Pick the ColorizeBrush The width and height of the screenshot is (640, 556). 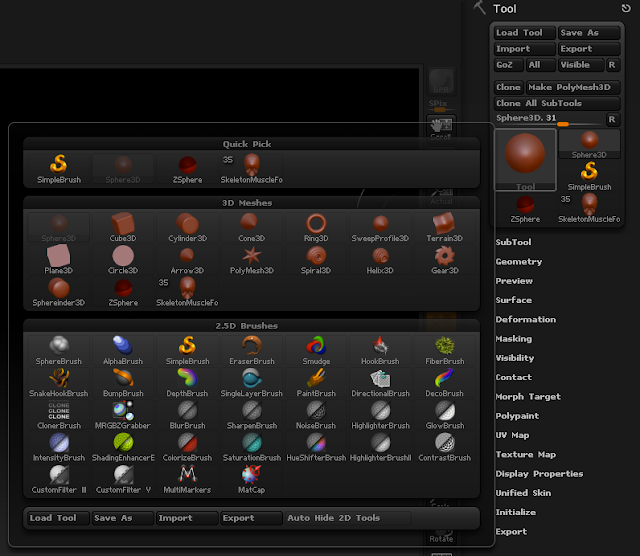coord(187,447)
